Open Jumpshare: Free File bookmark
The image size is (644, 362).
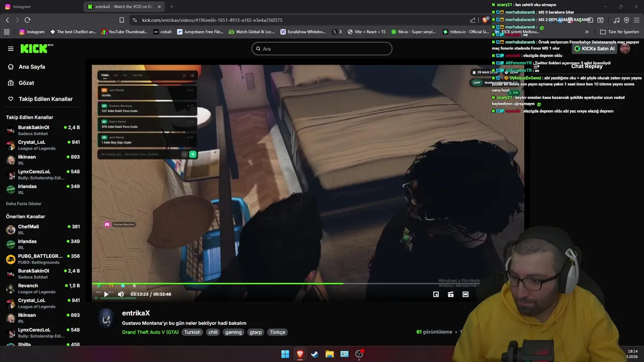200,32
